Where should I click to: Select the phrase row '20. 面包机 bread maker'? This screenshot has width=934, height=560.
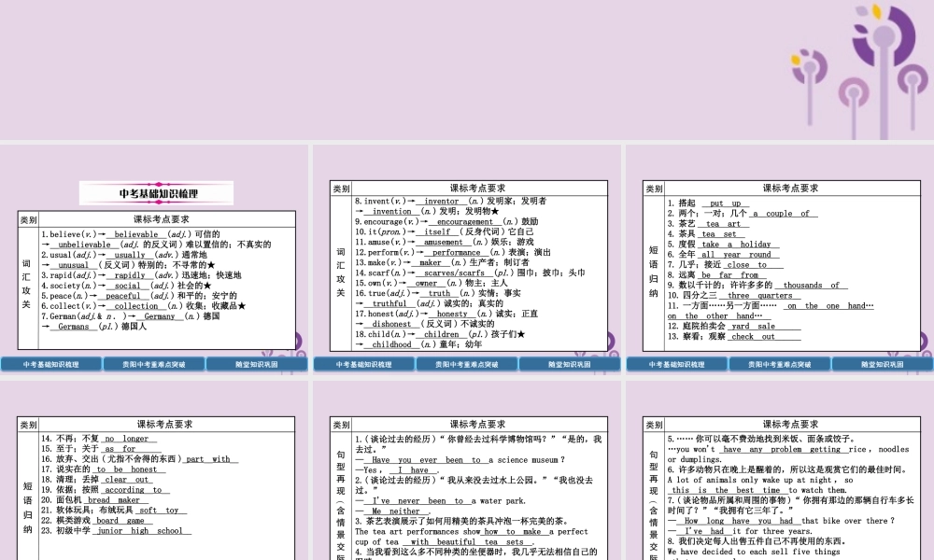point(94,500)
